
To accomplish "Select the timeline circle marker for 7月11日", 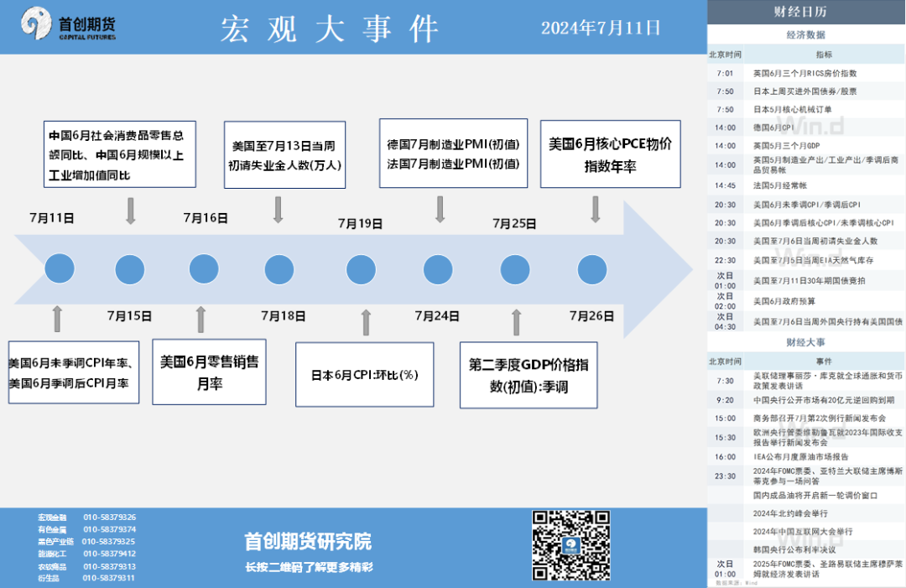I will 60,268.
